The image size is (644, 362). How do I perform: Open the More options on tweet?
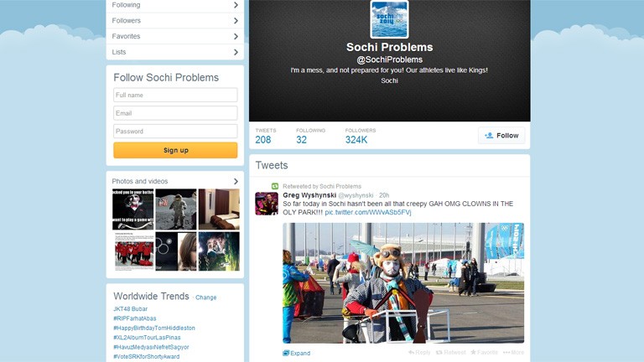(513, 353)
